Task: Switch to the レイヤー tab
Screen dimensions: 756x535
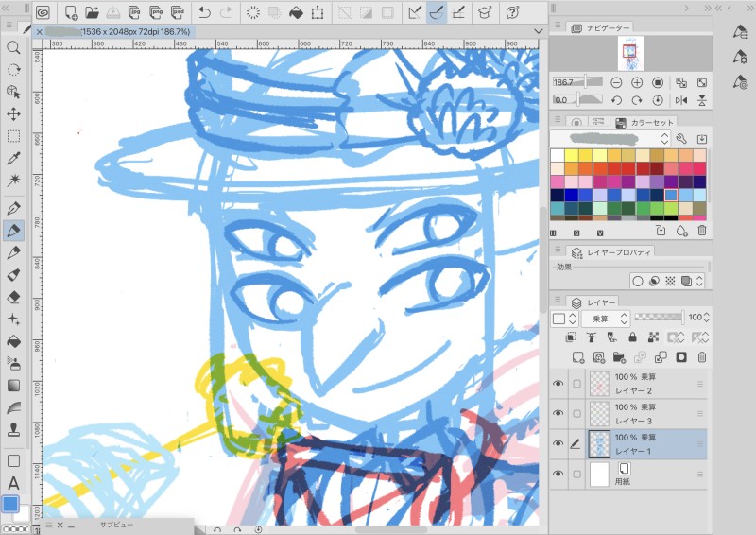Action: tap(593, 302)
